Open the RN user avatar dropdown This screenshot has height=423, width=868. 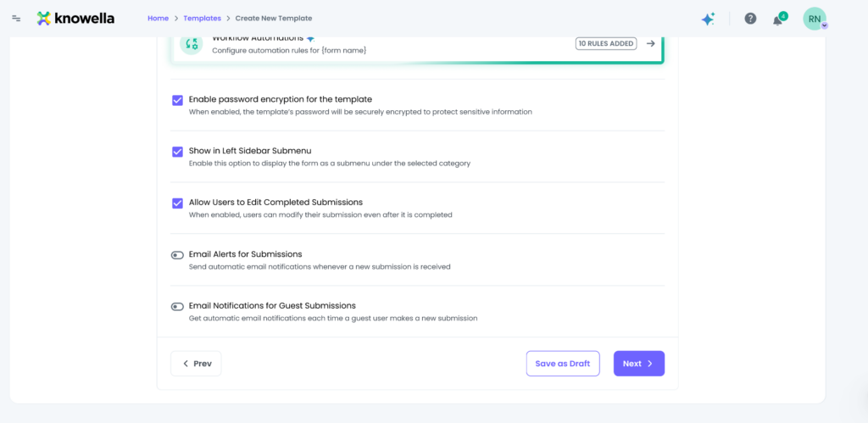pyautogui.click(x=815, y=19)
